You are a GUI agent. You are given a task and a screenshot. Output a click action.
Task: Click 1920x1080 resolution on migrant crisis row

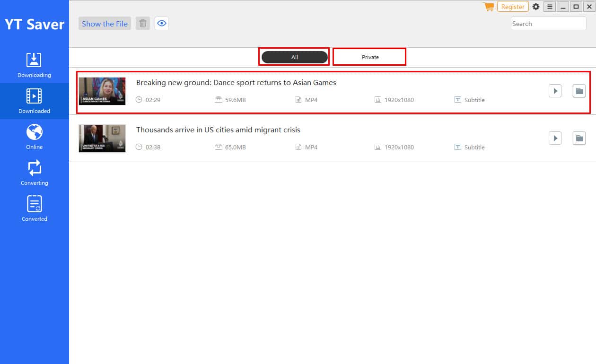click(x=399, y=147)
